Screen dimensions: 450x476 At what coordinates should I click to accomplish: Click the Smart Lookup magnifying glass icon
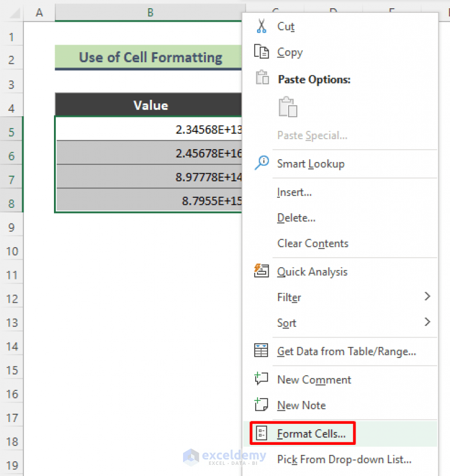tap(262, 161)
